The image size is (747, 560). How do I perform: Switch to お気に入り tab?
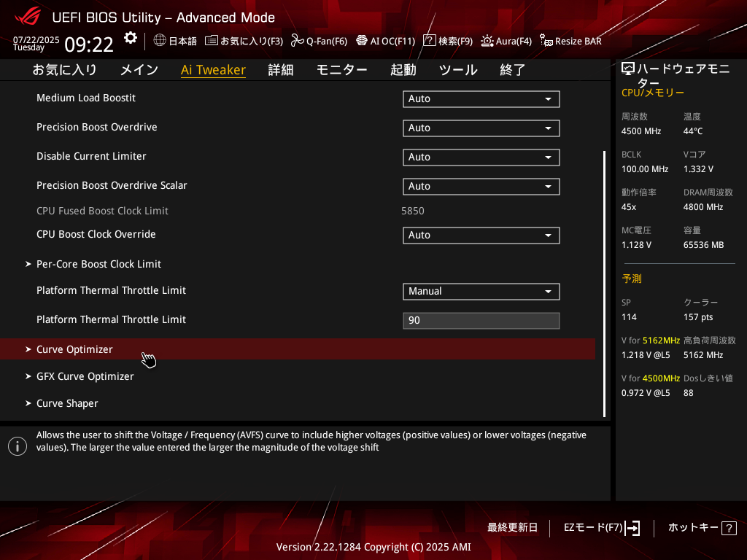coord(64,70)
